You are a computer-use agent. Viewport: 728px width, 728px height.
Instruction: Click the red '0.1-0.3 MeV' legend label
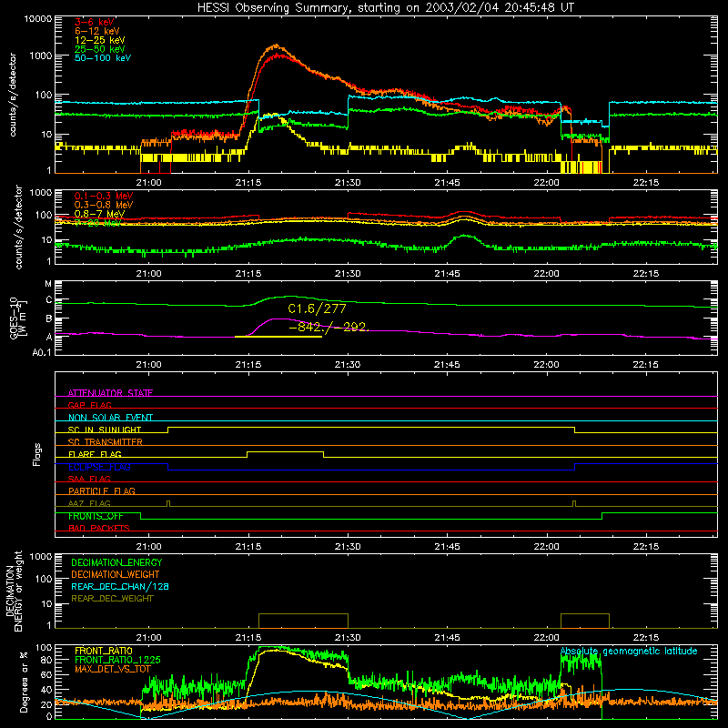click(x=104, y=196)
